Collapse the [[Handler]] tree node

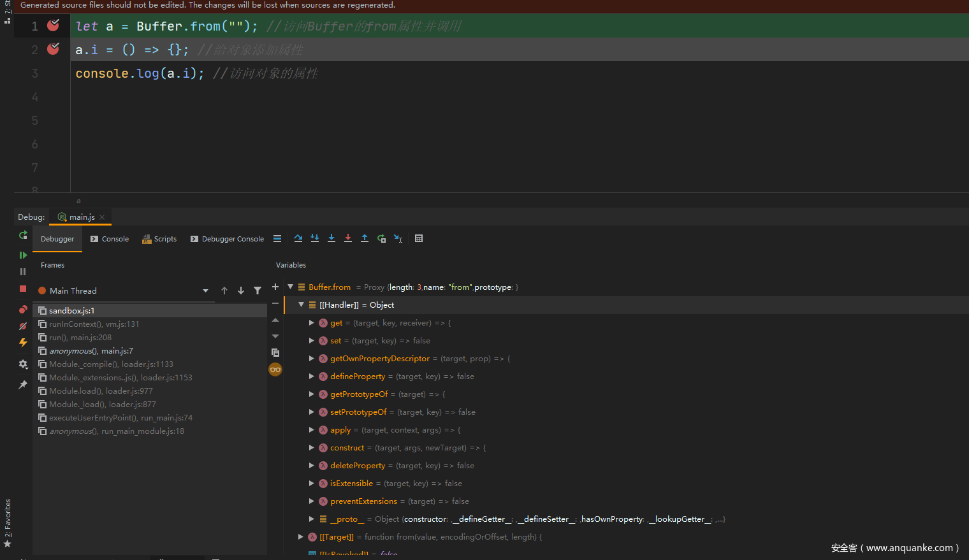(x=302, y=305)
